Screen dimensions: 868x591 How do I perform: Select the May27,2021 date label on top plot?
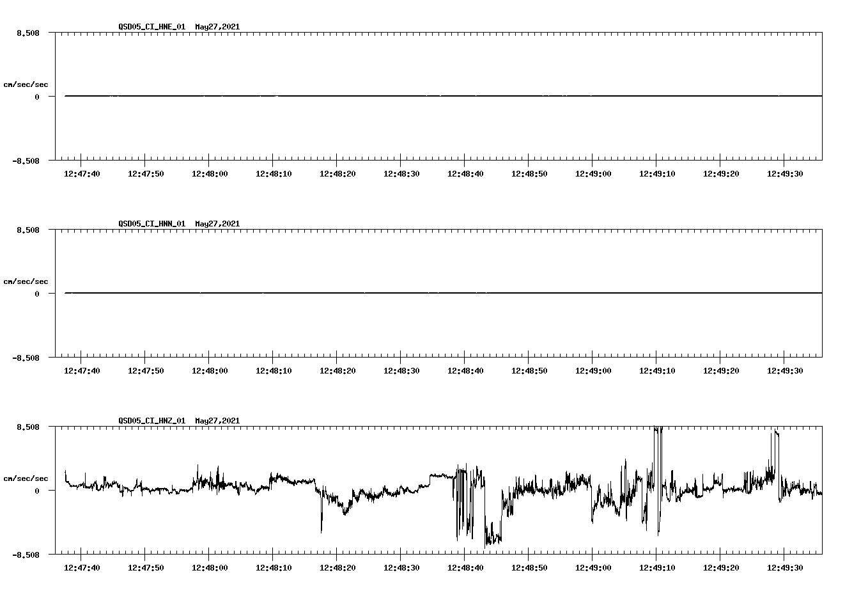[x=217, y=28]
